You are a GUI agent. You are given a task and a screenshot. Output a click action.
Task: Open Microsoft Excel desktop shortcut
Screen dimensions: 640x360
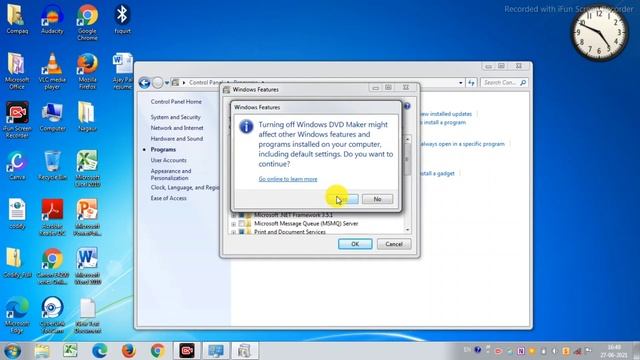point(87,169)
